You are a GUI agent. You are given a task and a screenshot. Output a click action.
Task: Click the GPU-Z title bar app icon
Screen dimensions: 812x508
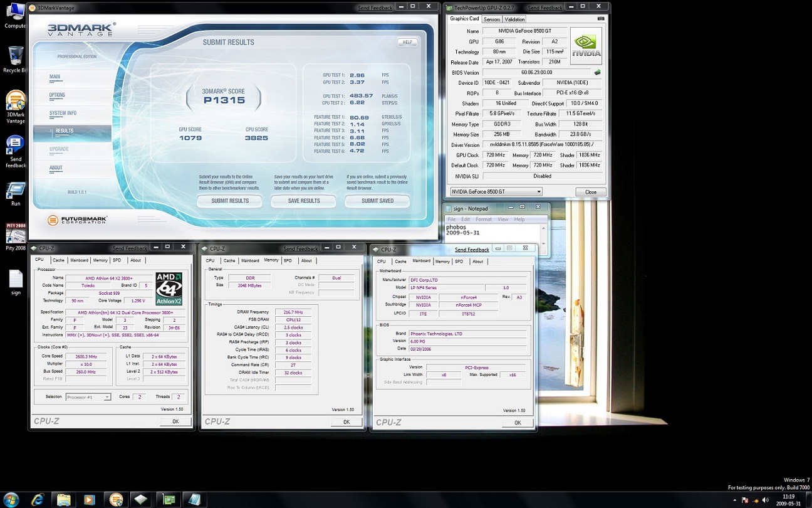pyautogui.click(x=449, y=8)
